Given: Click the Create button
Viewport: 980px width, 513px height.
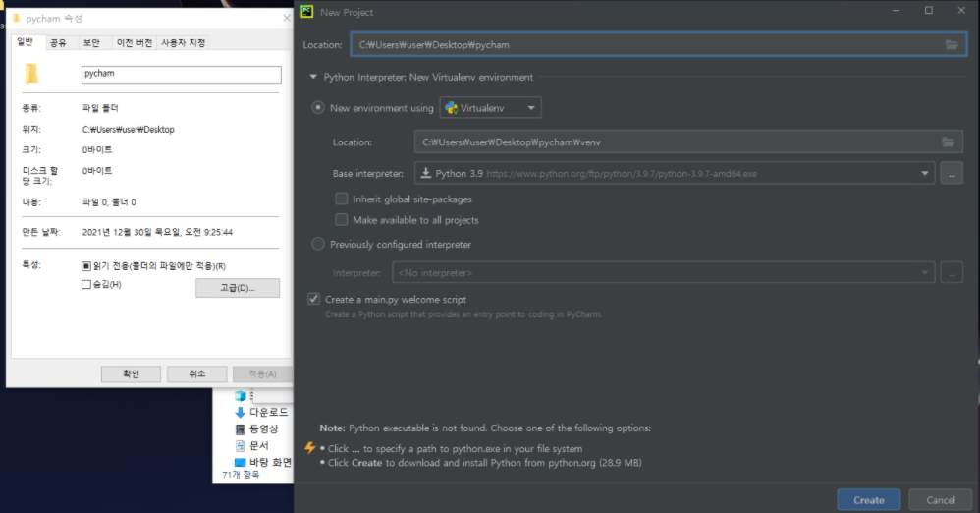Looking at the screenshot, I should pos(869,500).
